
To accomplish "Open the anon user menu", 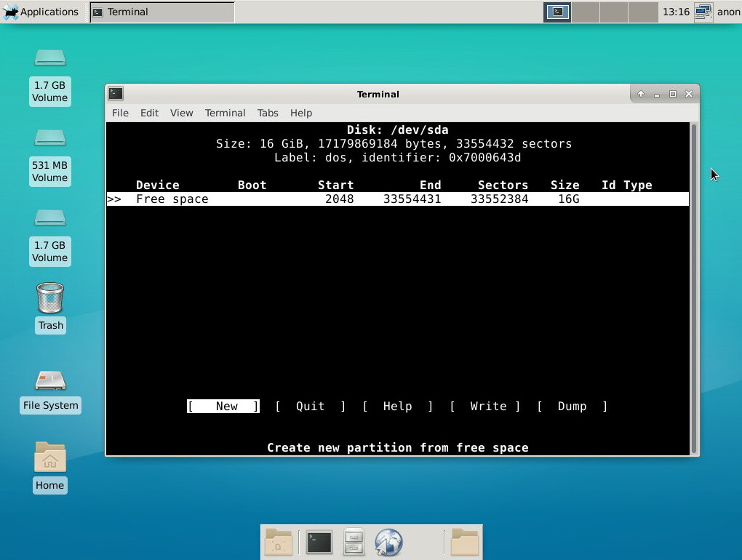I will (x=728, y=12).
